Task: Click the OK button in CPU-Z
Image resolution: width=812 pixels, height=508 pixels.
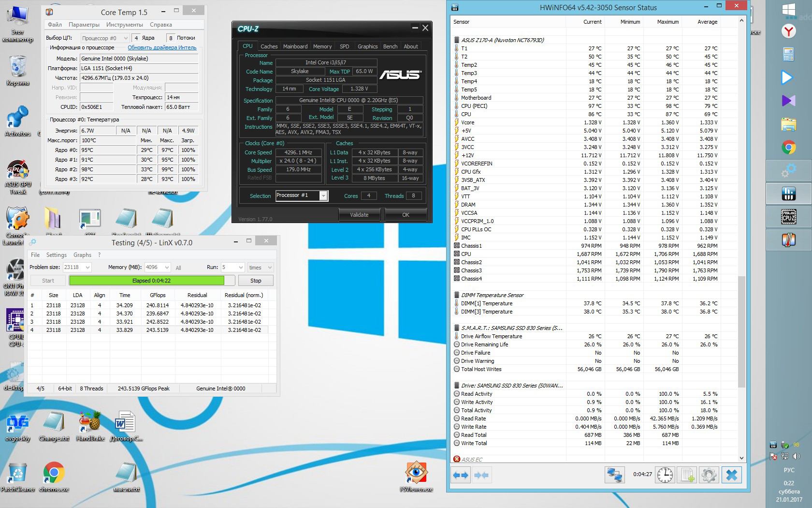Action: point(406,215)
